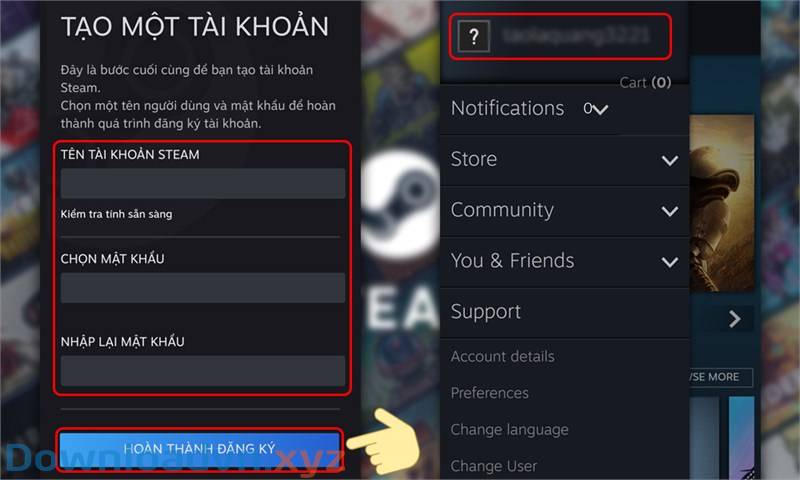
Task: Click the pointing hand emoji graphic
Action: click(x=385, y=442)
